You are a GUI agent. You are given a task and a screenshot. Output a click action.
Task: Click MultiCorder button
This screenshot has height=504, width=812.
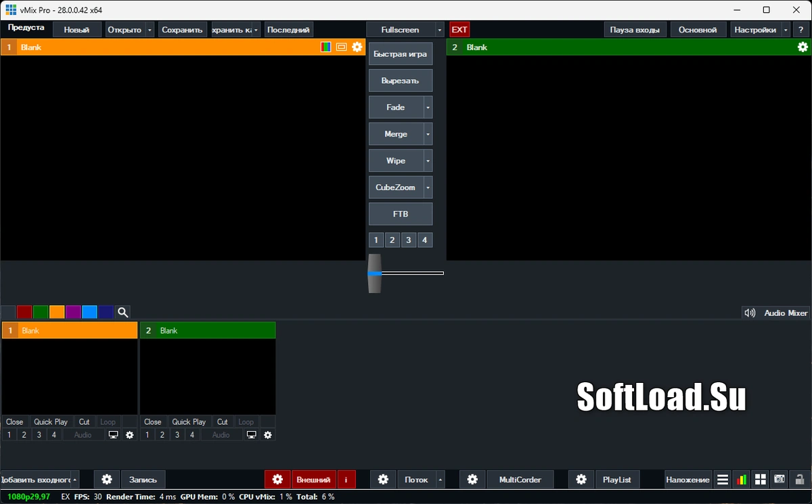point(520,480)
